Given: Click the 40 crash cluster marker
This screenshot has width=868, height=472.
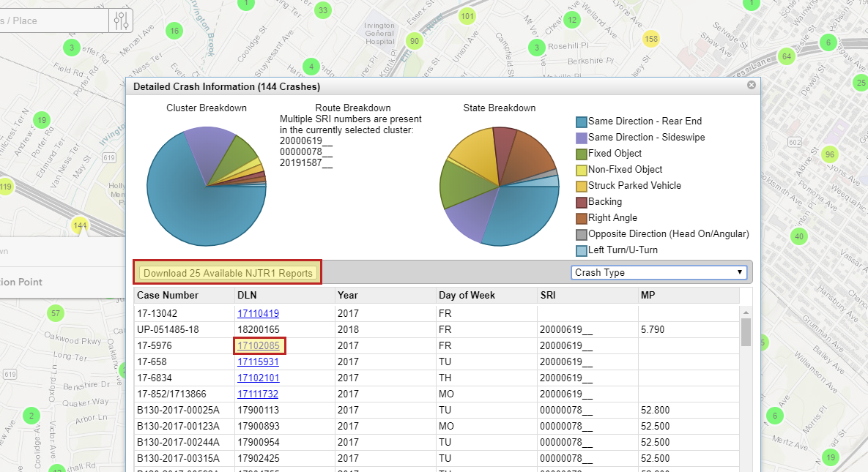Looking at the screenshot, I should point(799,236).
